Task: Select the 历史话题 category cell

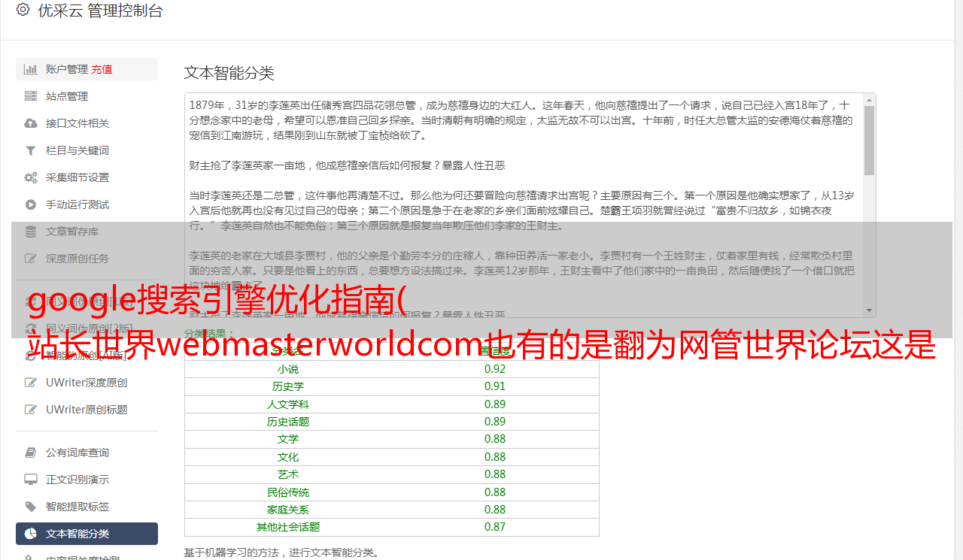Action: 288,422
